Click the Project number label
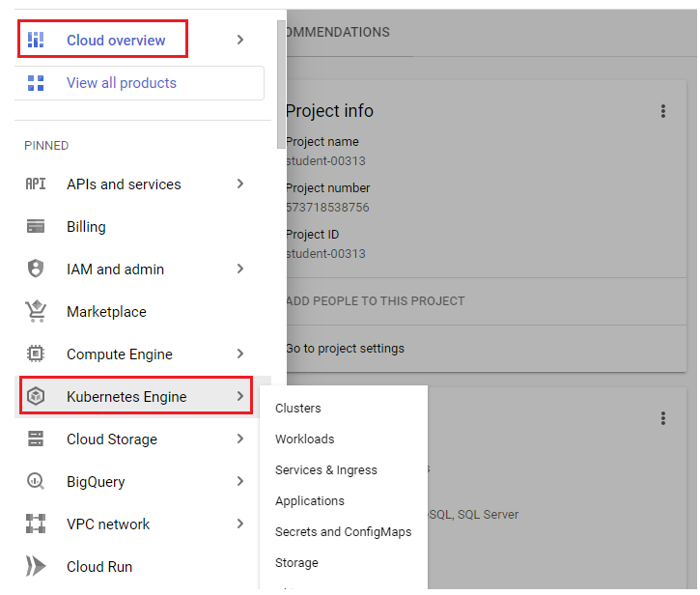 pyautogui.click(x=327, y=188)
